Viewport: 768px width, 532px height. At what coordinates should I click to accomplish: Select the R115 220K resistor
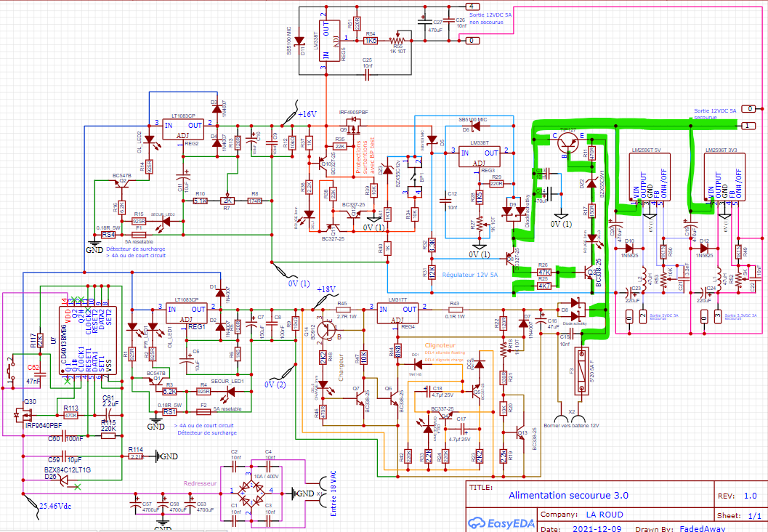tap(108, 435)
